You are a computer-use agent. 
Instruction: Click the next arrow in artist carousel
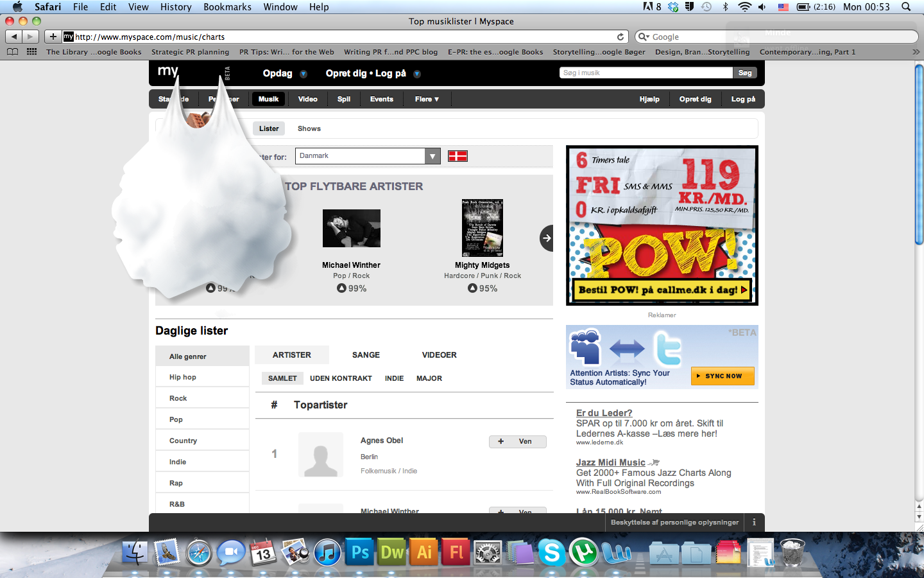click(x=546, y=238)
